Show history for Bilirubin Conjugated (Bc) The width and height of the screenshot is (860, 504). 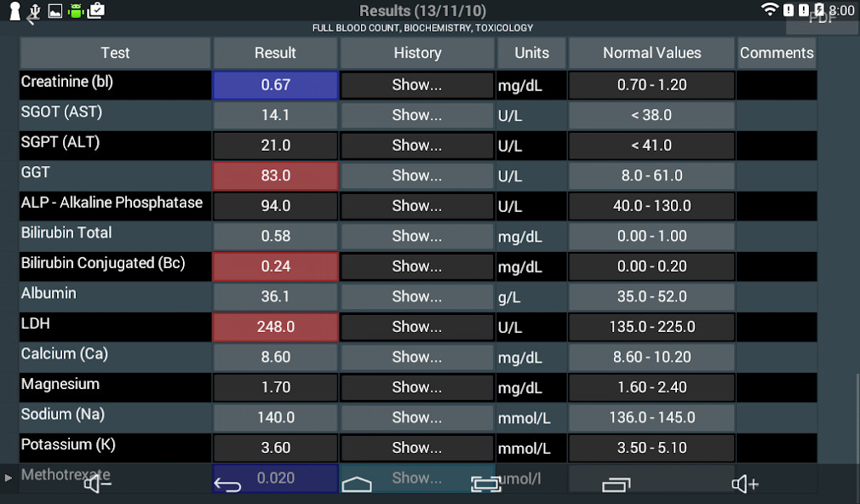417,266
